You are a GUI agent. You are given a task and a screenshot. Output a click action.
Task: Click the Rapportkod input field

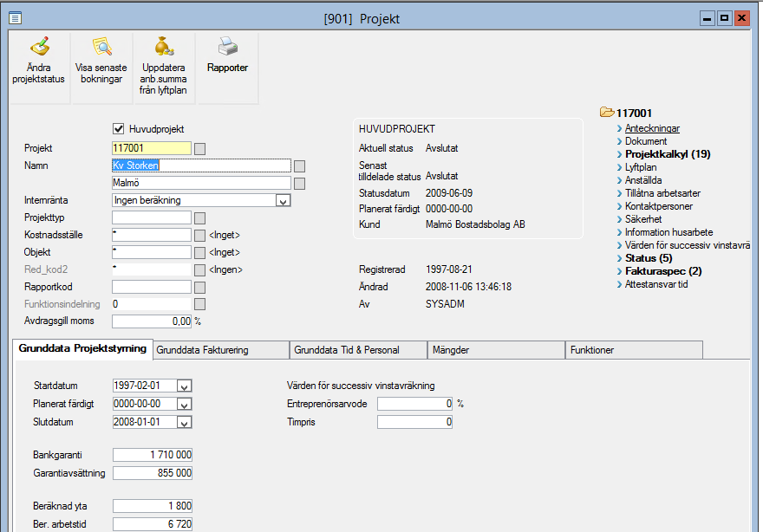[152, 288]
